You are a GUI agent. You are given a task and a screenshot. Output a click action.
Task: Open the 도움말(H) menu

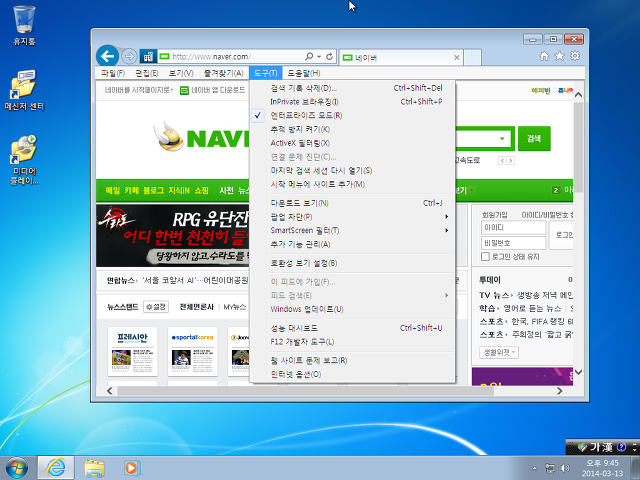click(x=304, y=73)
